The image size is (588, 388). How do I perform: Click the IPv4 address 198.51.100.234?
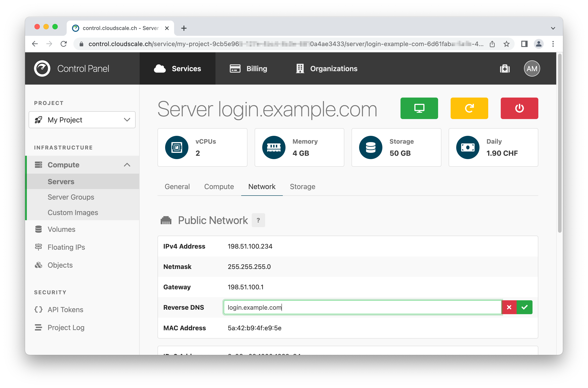tap(250, 246)
